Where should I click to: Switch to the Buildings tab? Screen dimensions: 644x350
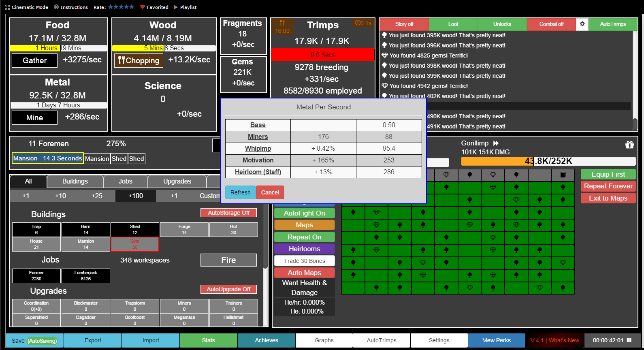click(x=75, y=181)
